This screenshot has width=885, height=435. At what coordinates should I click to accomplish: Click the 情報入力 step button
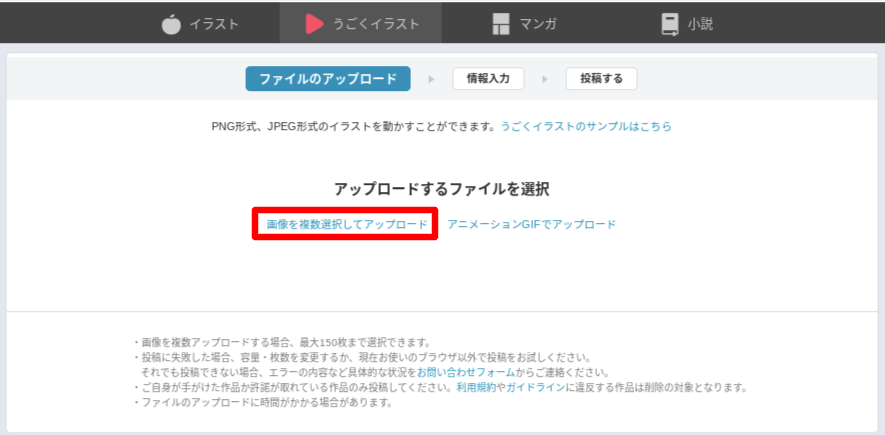pos(488,79)
